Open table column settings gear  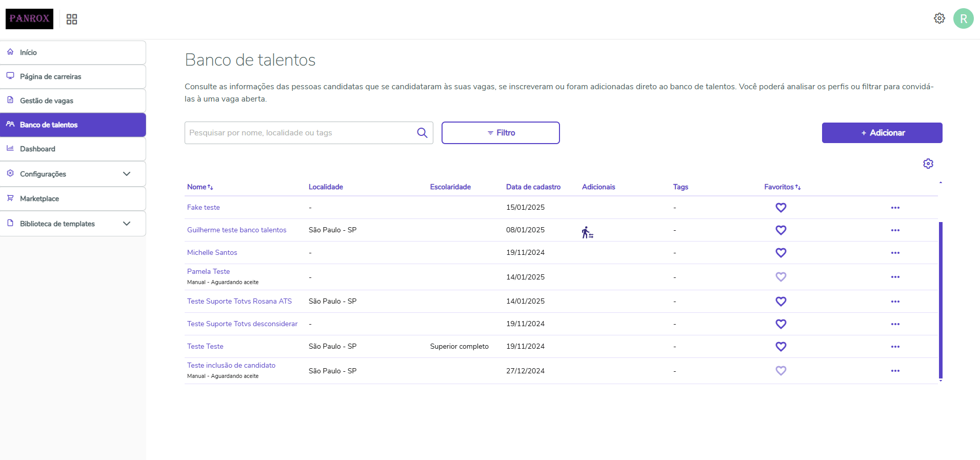point(928,164)
